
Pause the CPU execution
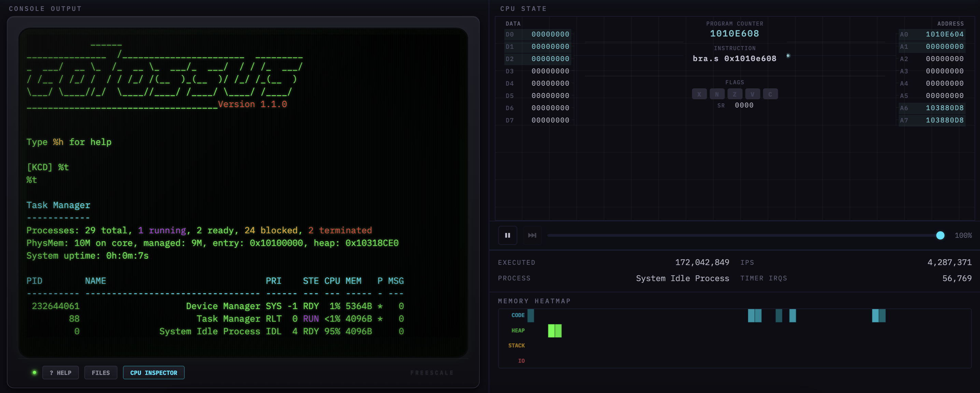point(508,235)
